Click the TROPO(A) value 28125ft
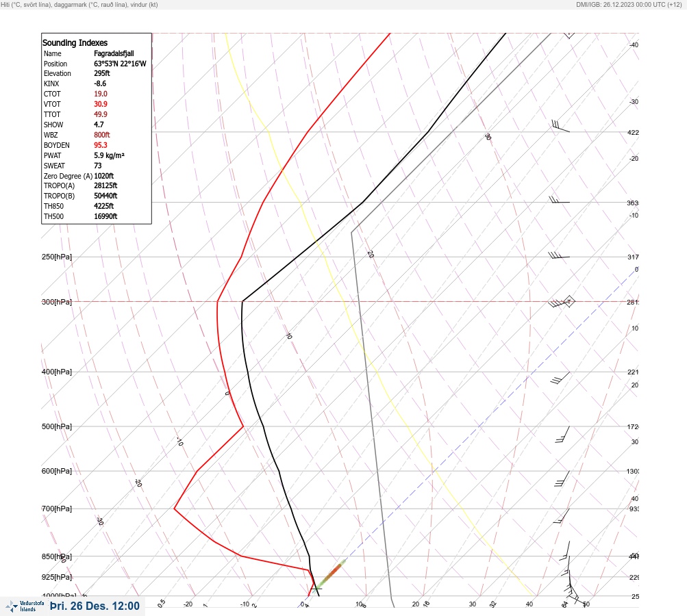Screen dimensions: 687x616 (105, 185)
